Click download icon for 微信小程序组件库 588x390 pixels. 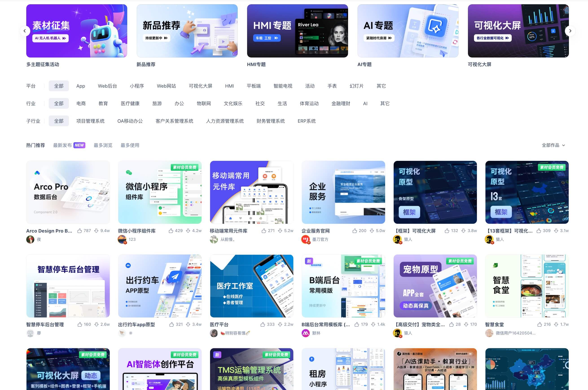point(188,231)
